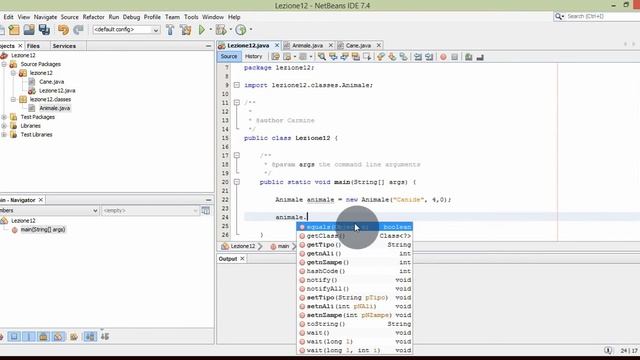This screenshot has height=360, width=640.
Task: Open the Tools menu
Action: click(191, 17)
